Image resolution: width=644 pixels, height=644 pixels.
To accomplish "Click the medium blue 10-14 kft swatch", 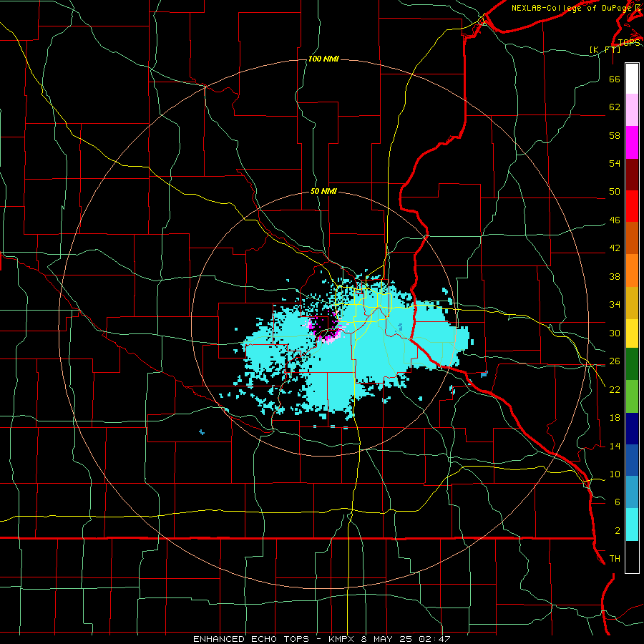I will pos(632,460).
